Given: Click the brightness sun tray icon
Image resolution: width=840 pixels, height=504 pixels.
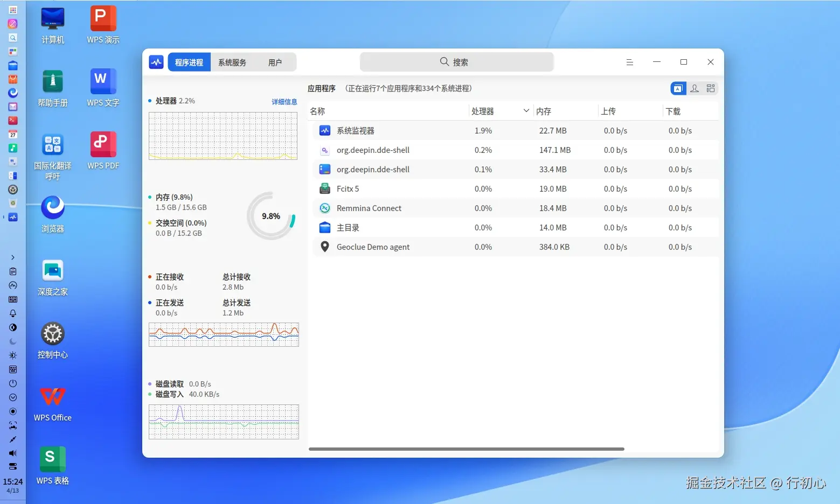Looking at the screenshot, I should [13, 355].
